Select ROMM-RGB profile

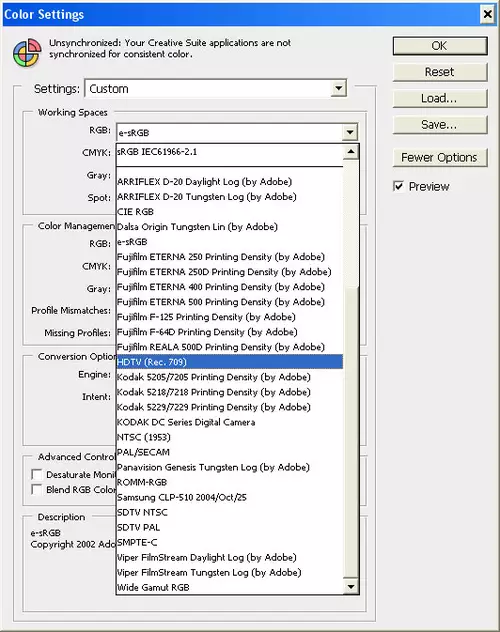230,482
